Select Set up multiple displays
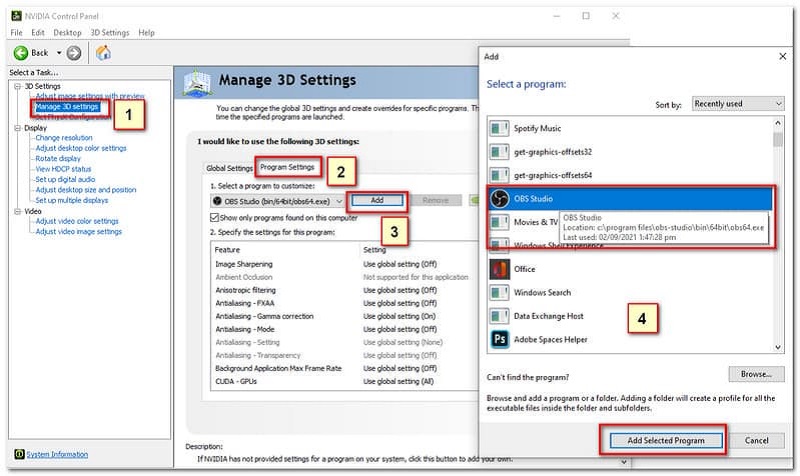Image resolution: width=800 pixels, height=476 pixels. 71,201
